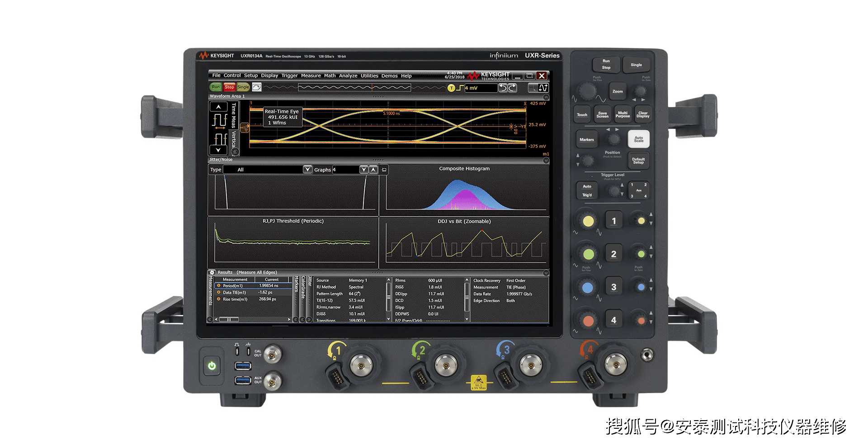Increase Graphs count with up arrow
The width and height of the screenshot is (868, 445).
pyautogui.click(x=373, y=170)
